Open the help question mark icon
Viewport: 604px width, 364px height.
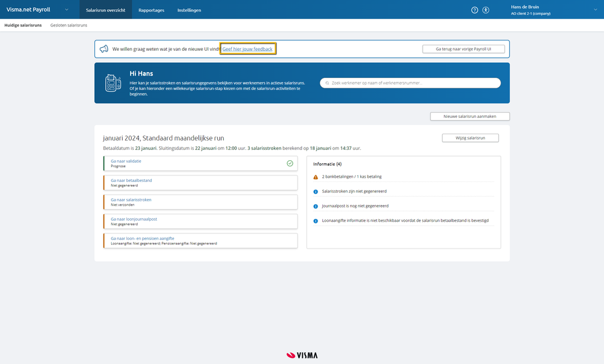click(475, 10)
